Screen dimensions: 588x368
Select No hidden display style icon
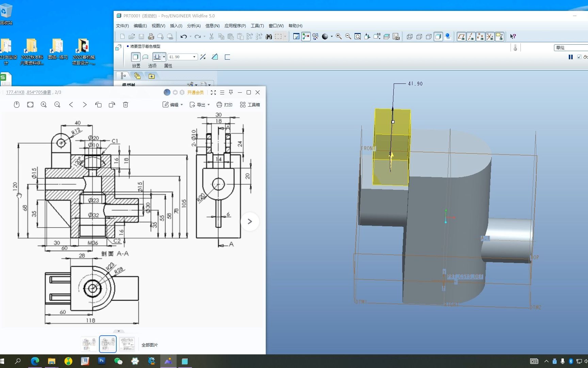[429, 36]
